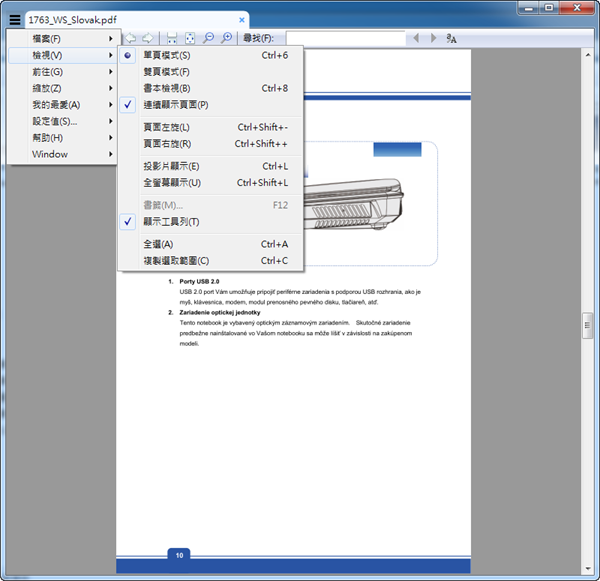Click the 'USB 2.0 port Vám umožňuje' text line
Image resolution: width=600 pixels, height=581 pixels.
(300, 292)
